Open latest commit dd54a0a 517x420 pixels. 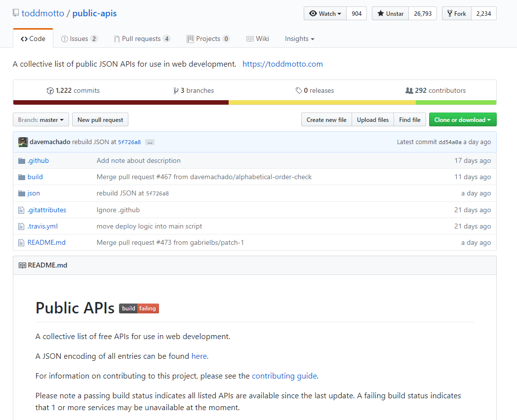click(450, 142)
